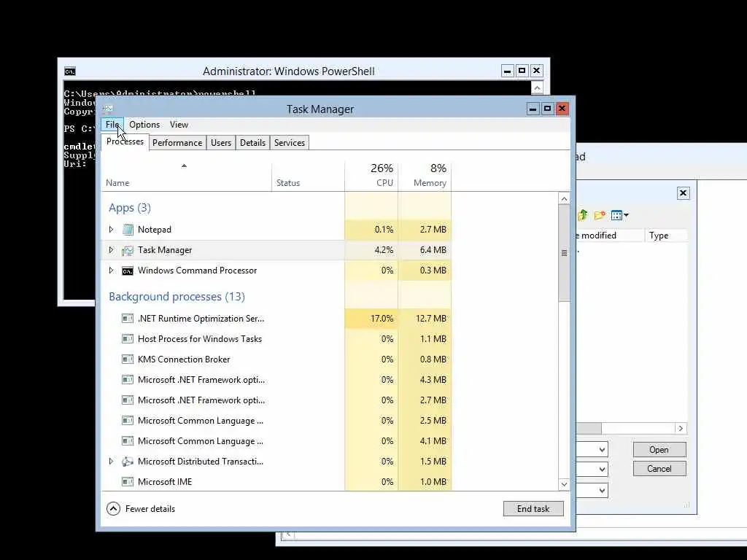Select the .NET Runtime Optimization Ser... row
The height and width of the screenshot is (560, 747).
276,319
